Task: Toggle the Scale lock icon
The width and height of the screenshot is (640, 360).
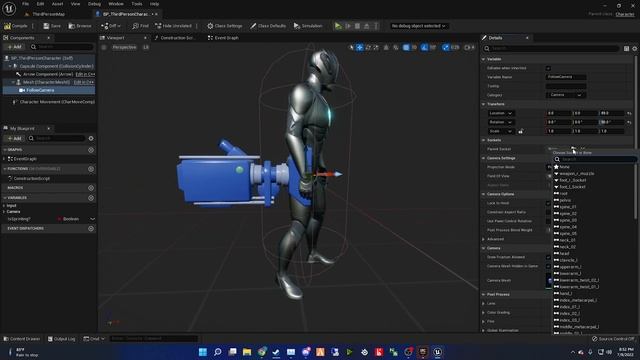Action: pyautogui.click(x=520, y=131)
